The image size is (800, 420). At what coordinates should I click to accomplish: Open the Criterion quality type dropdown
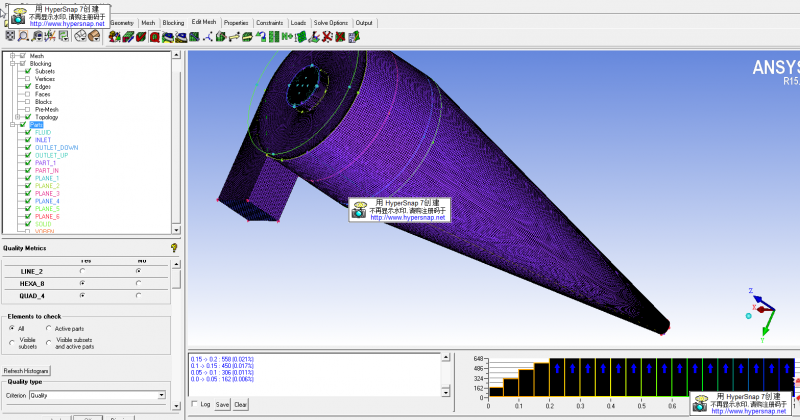162,395
